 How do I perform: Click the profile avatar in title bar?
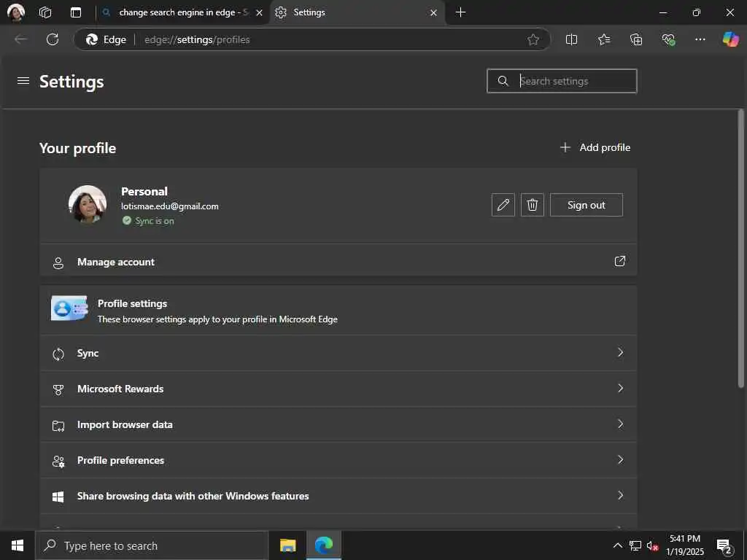[x=16, y=12]
